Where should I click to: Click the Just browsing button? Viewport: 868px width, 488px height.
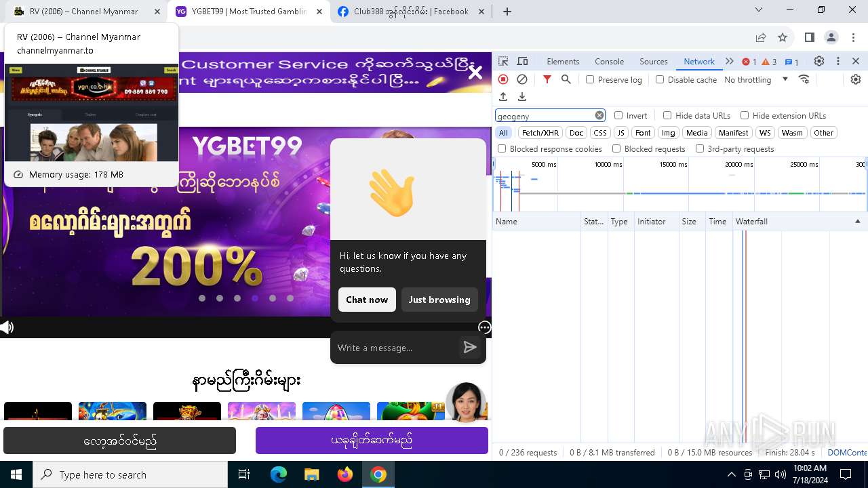click(x=439, y=300)
